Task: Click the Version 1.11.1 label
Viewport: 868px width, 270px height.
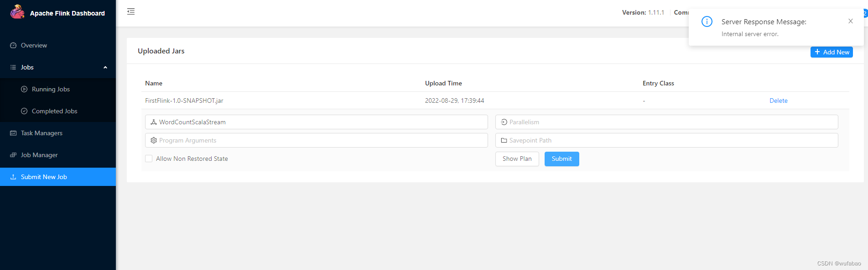Action: (643, 12)
